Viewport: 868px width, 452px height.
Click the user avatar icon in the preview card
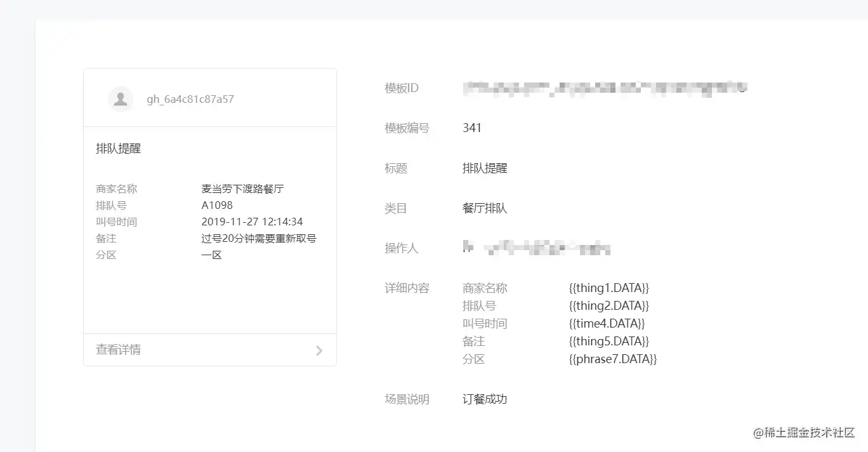tap(121, 99)
